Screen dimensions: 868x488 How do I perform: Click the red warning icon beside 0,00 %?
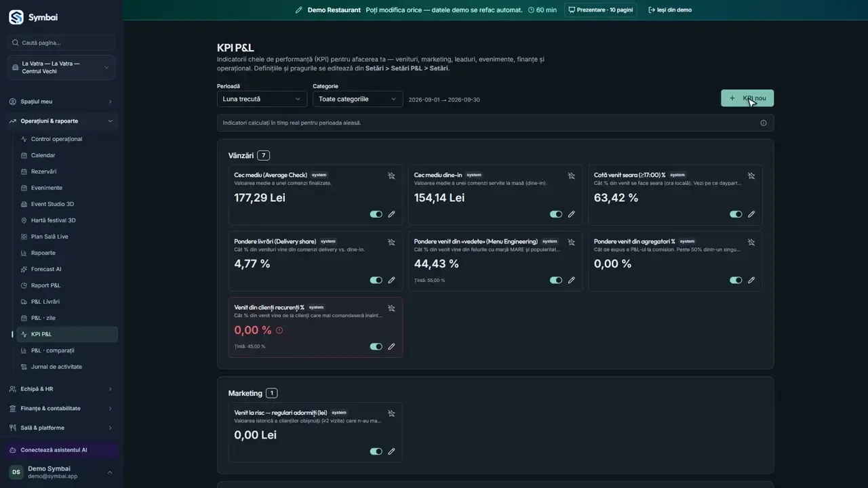point(279,331)
